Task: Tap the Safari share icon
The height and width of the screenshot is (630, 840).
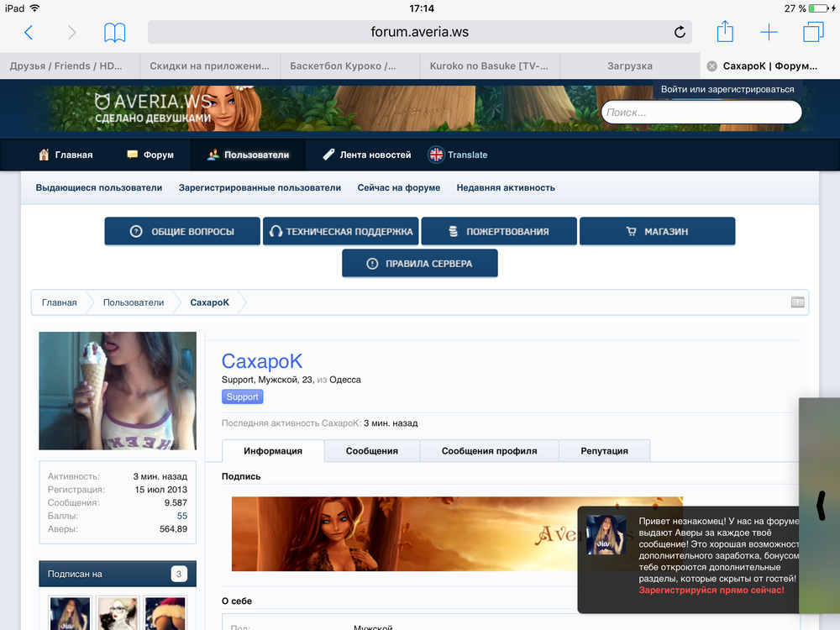Action: [725, 32]
